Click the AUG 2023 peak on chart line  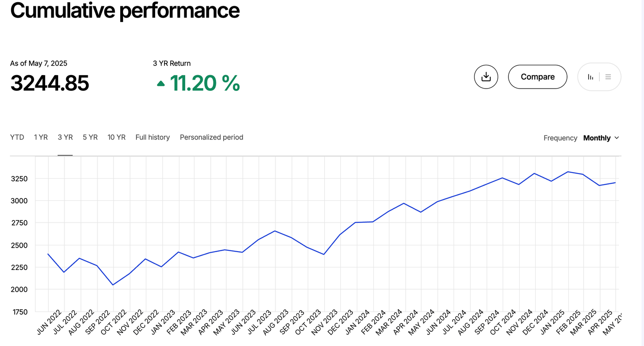click(275, 231)
